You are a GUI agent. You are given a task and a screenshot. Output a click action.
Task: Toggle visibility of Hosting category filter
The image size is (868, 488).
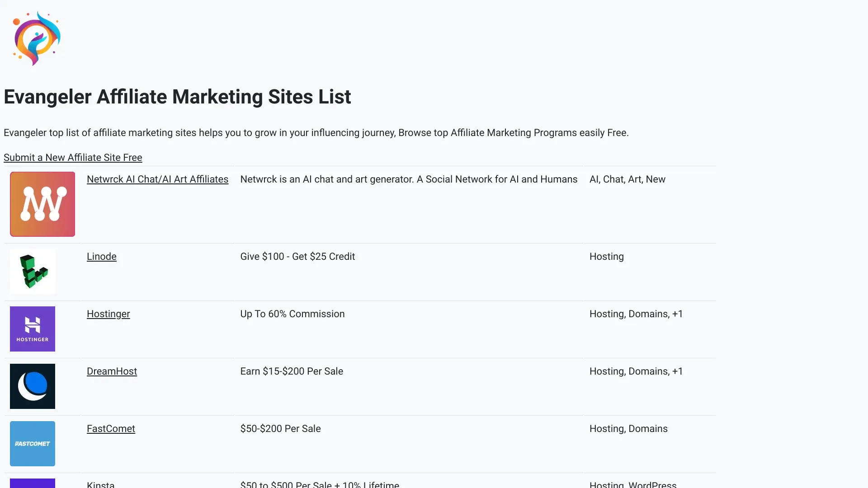[606, 257]
